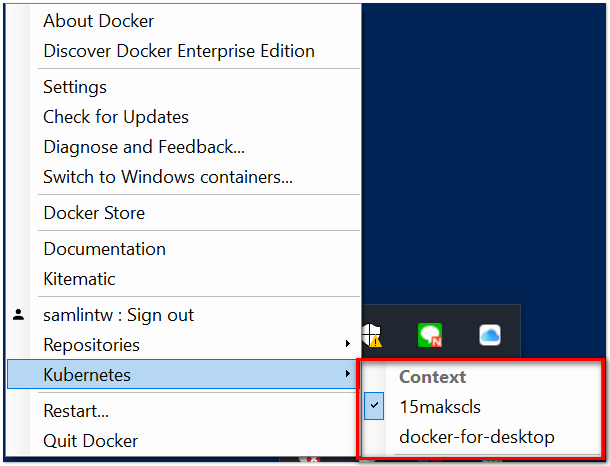Image resolution: width=610 pixels, height=466 pixels.
Task: Launch Kitematic from menu
Action: point(183,279)
